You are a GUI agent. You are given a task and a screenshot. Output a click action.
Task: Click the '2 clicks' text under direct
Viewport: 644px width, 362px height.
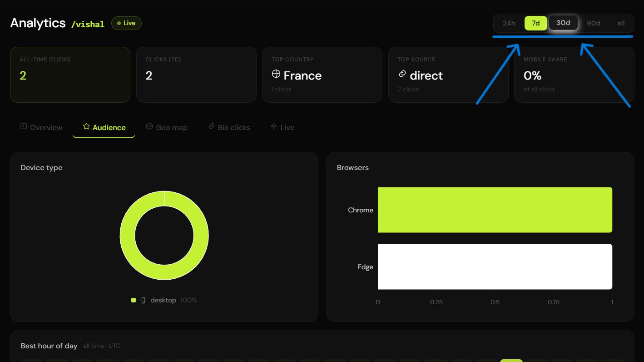[x=408, y=89]
